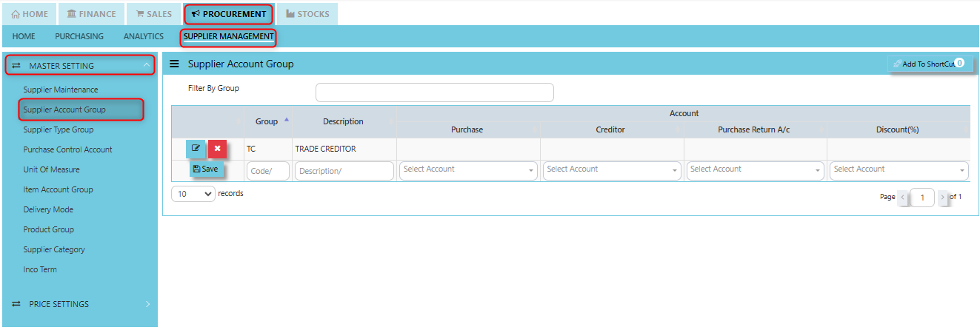980x330 pixels.
Task: Click the TC group code cell
Action: click(x=268, y=149)
